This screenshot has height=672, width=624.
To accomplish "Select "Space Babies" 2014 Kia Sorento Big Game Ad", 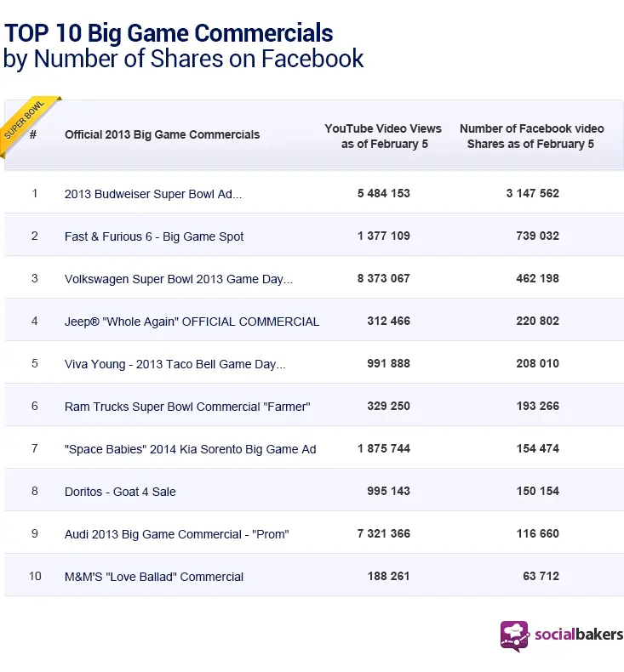I will [190, 449].
